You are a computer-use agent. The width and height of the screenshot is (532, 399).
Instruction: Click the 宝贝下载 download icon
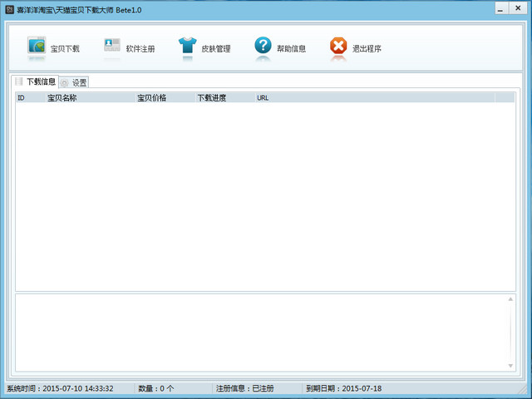(x=37, y=47)
